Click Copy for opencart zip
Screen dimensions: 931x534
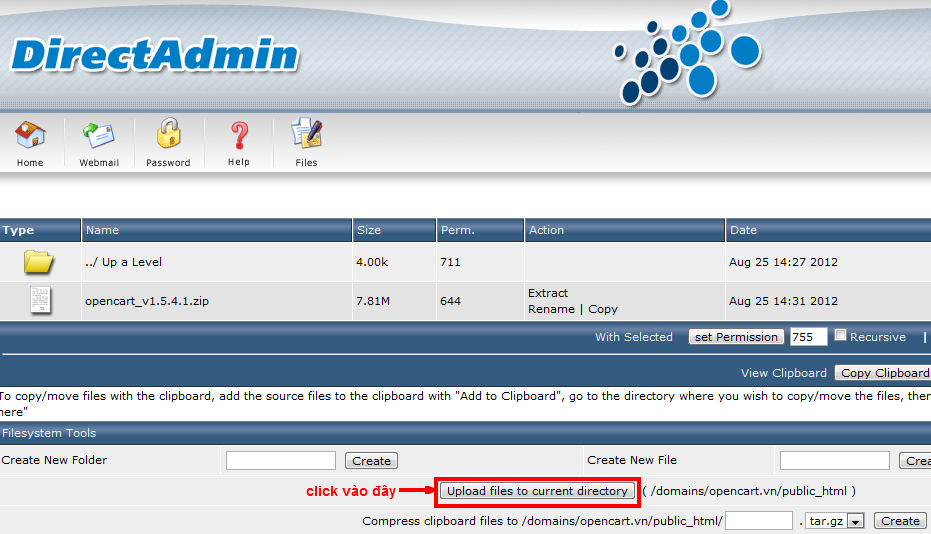[603, 309]
